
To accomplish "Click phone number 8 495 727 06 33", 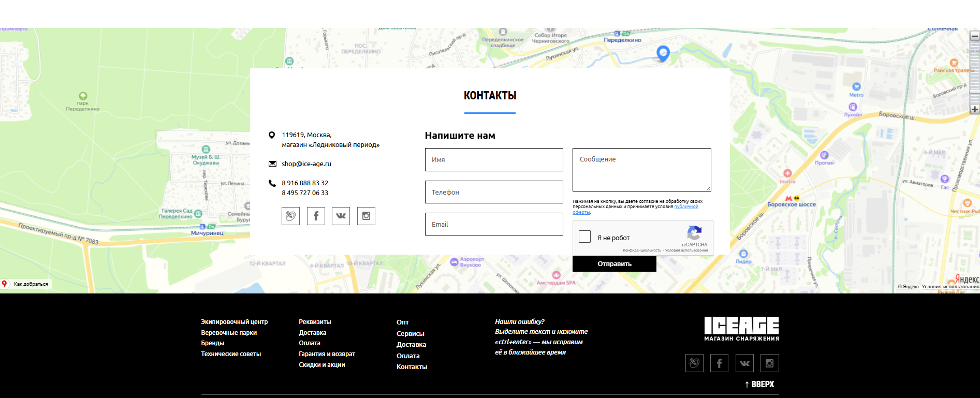I will pos(305,193).
